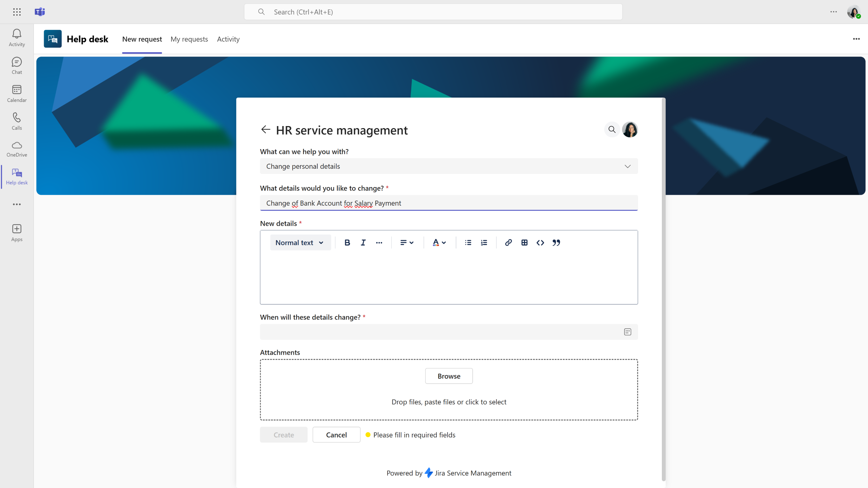Start a numbered list
This screenshot has width=868, height=488.
pyautogui.click(x=484, y=243)
